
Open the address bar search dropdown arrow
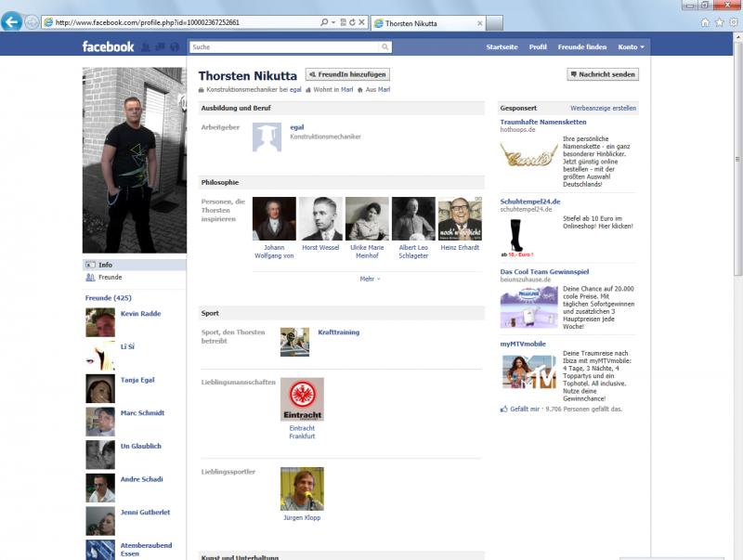tap(333, 21)
